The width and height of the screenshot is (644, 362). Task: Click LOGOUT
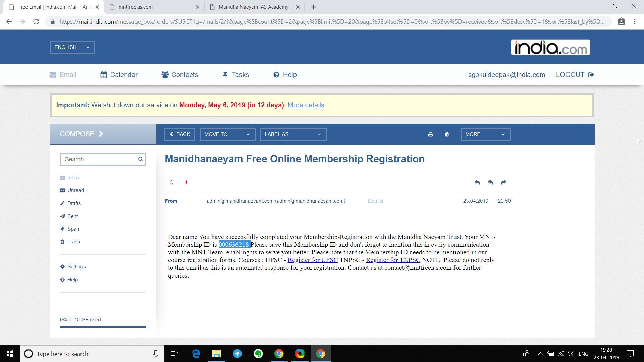(x=575, y=75)
